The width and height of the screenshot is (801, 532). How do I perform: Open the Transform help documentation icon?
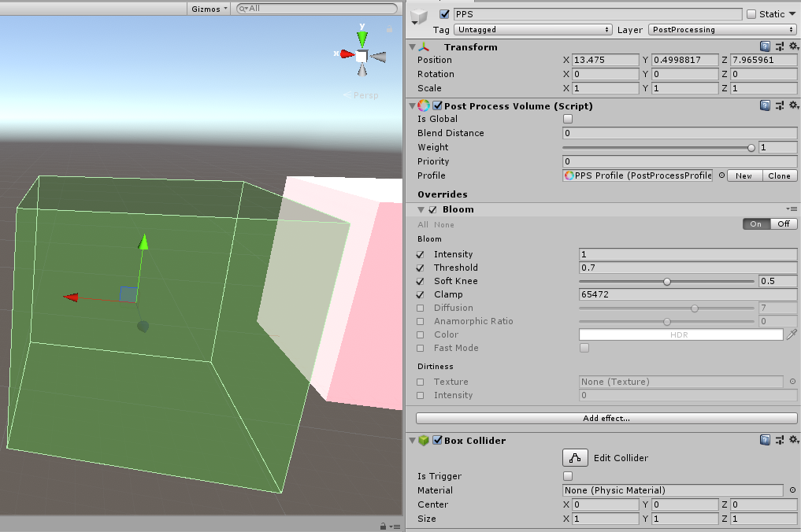763,46
